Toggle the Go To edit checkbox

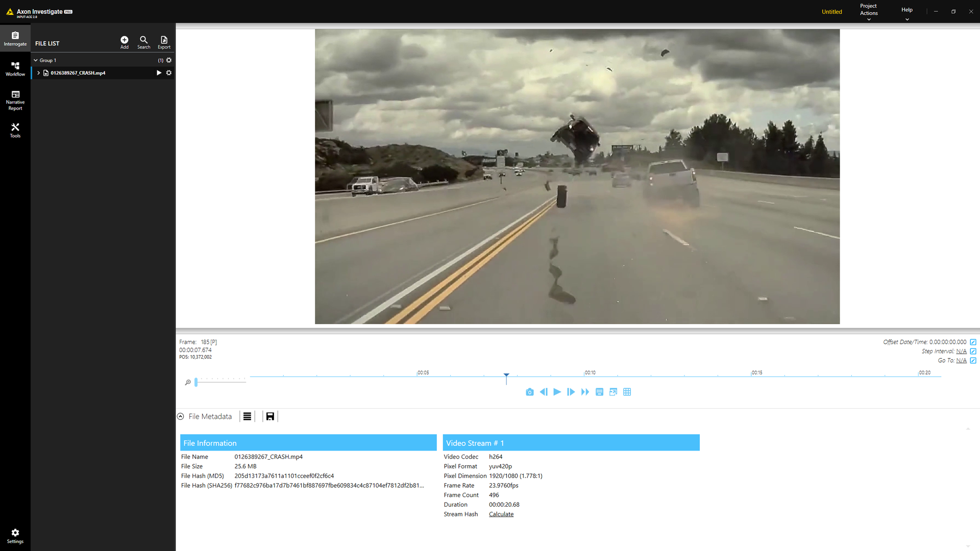[x=973, y=361]
